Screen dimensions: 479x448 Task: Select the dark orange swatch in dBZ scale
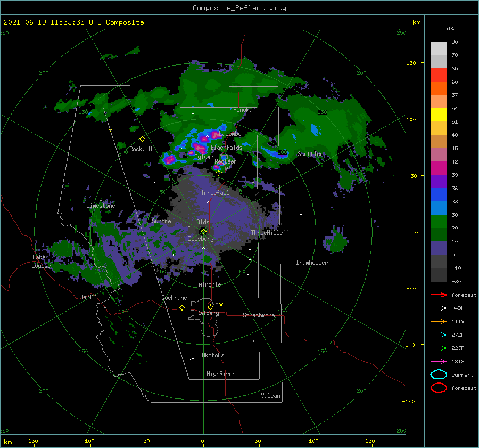[x=439, y=88]
